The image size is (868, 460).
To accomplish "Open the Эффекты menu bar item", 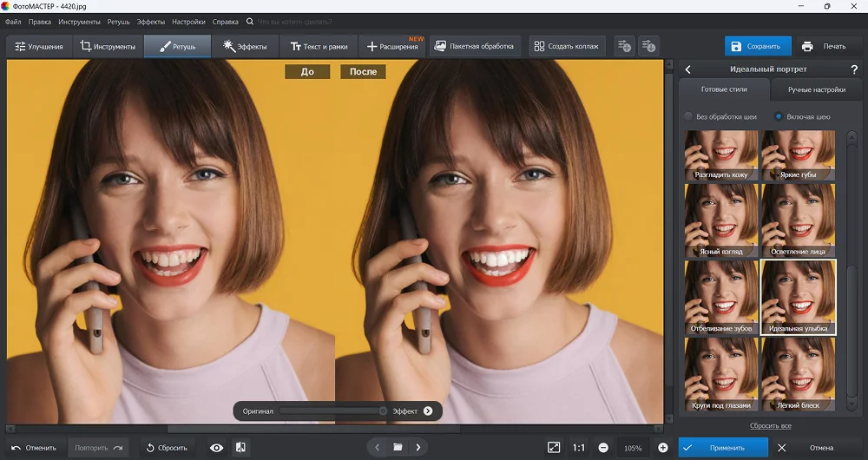I will (x=150, y=22).
